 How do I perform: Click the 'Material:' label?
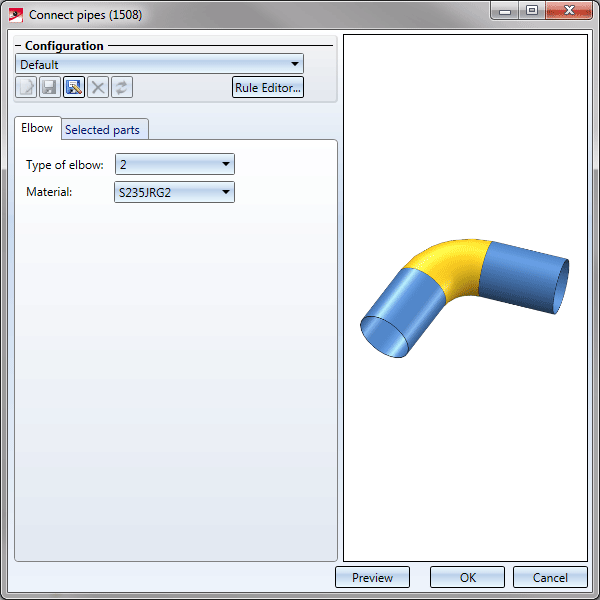(49, 192)
